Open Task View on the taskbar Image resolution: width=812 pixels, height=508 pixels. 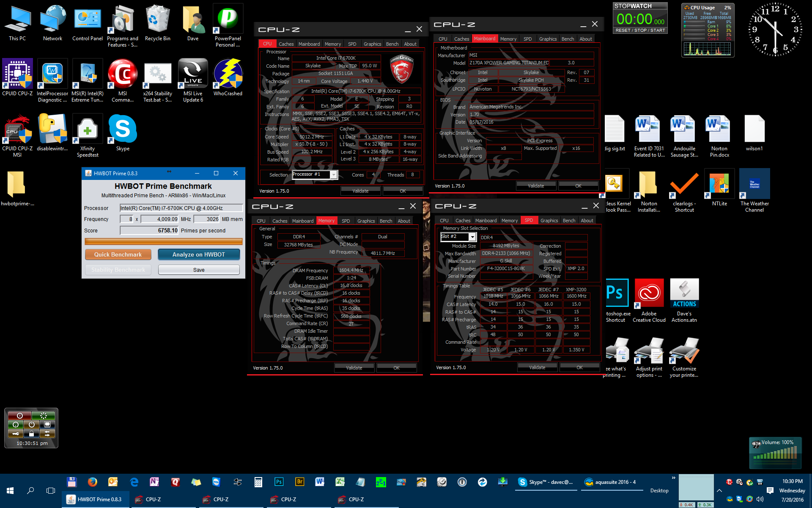click(51, 490)
